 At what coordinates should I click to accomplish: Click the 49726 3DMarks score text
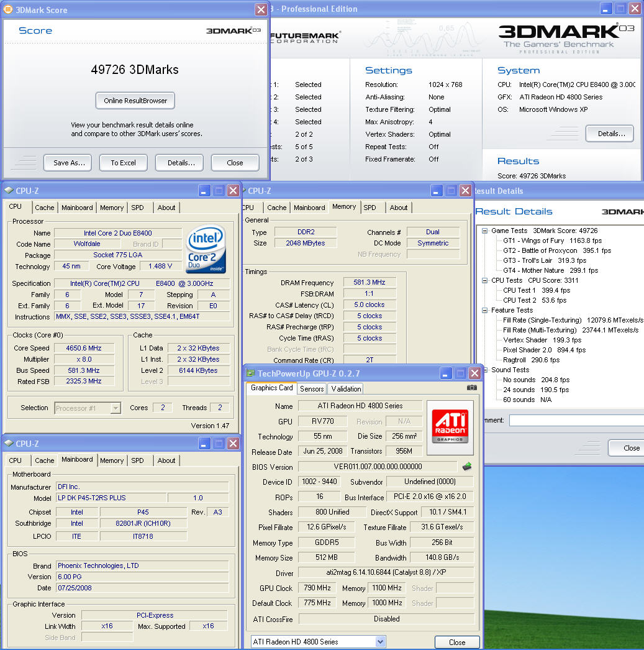[135, 70]
